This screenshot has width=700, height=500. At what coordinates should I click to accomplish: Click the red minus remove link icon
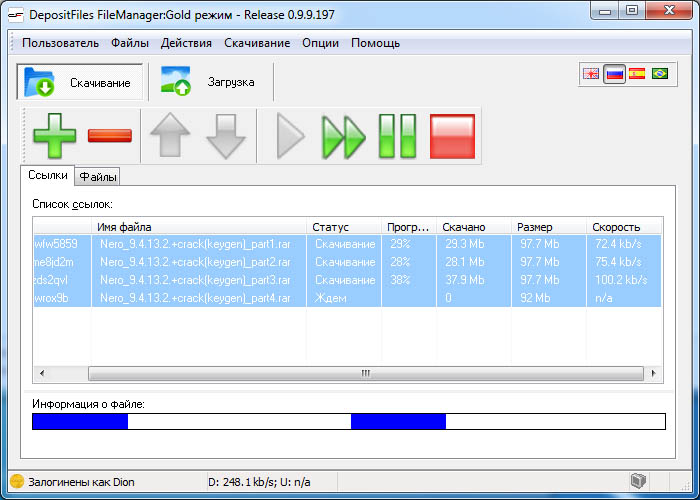click(110, 136)
